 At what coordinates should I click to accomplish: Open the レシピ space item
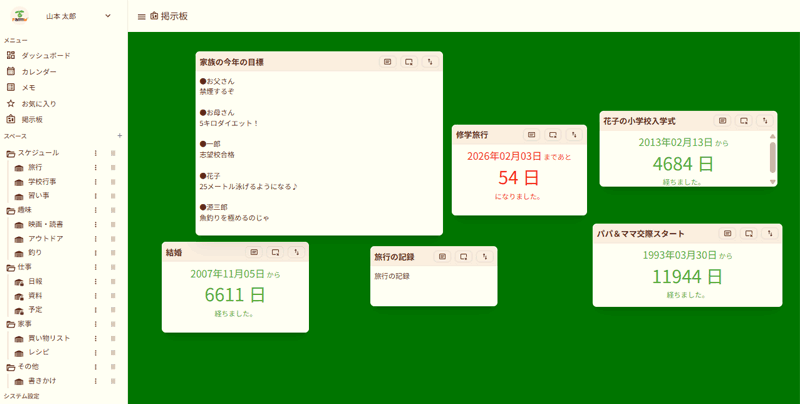point(38,352)
